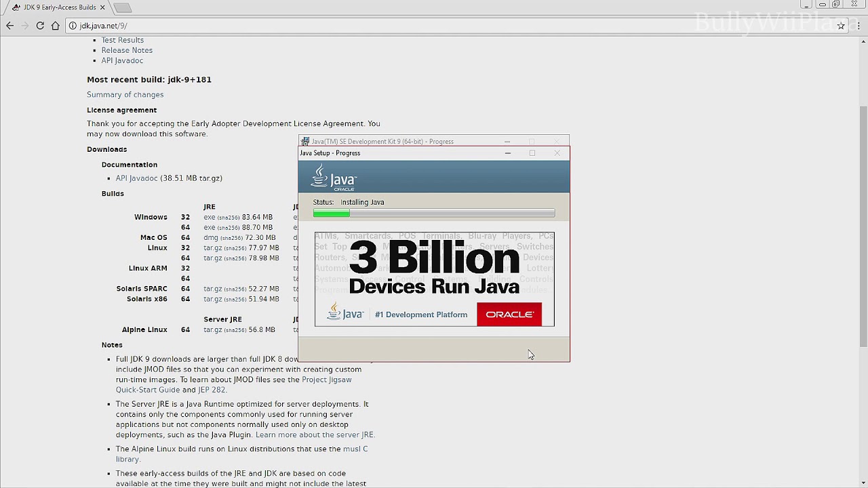Click the browser forward arrow

click(x=25, y=26)
